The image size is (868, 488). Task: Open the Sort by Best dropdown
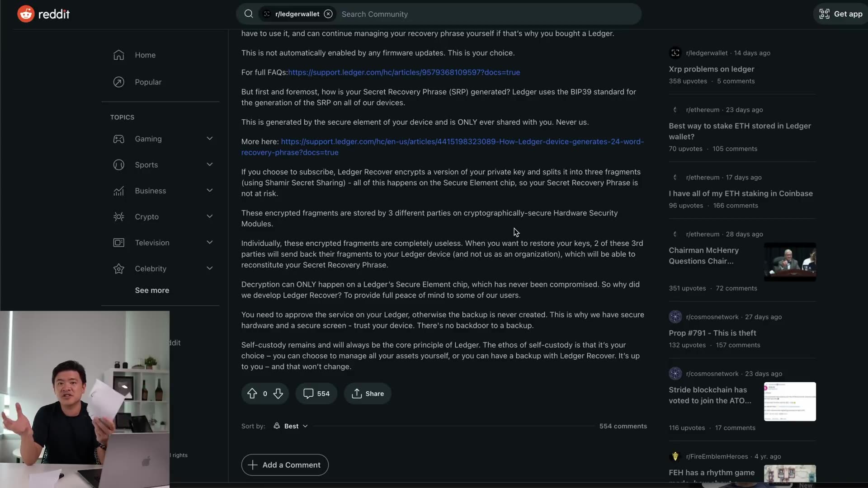pos(290,426)
